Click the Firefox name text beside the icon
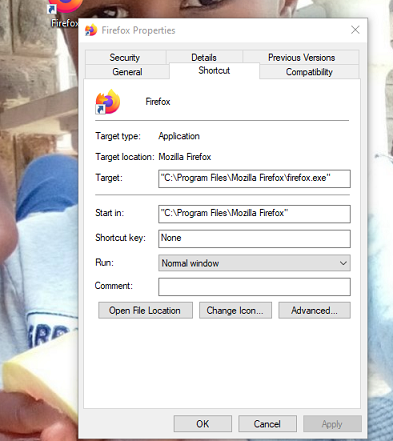Screen dimensions: 393x441 click(158, 102)
